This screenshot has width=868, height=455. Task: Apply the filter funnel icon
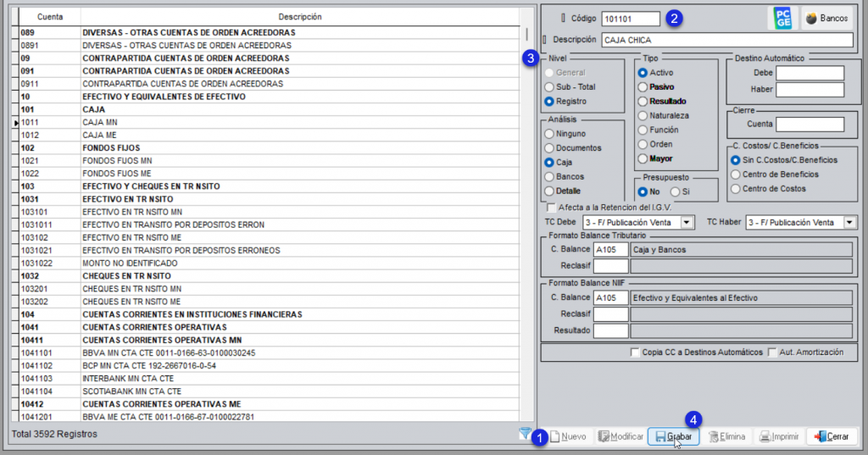(524, 434)
